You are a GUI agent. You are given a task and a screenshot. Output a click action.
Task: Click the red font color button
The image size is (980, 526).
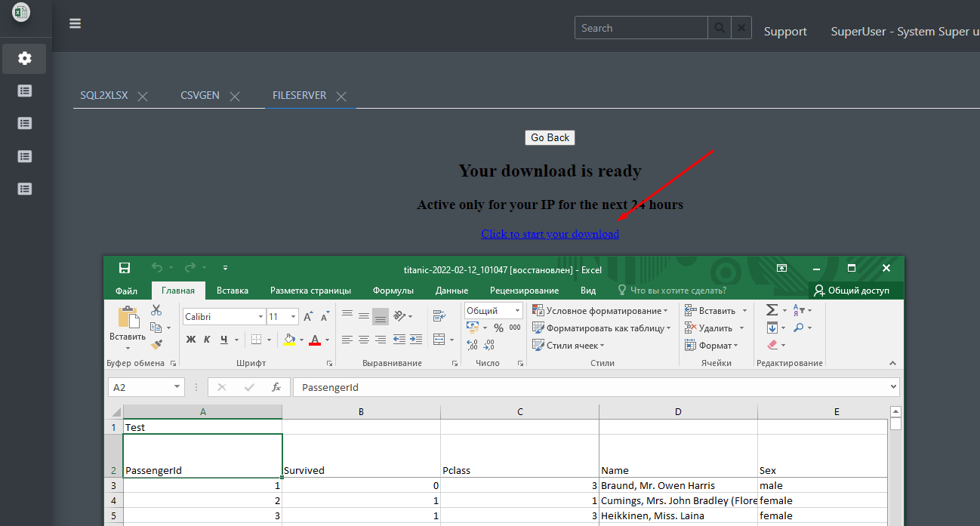[x=315, y=340]
